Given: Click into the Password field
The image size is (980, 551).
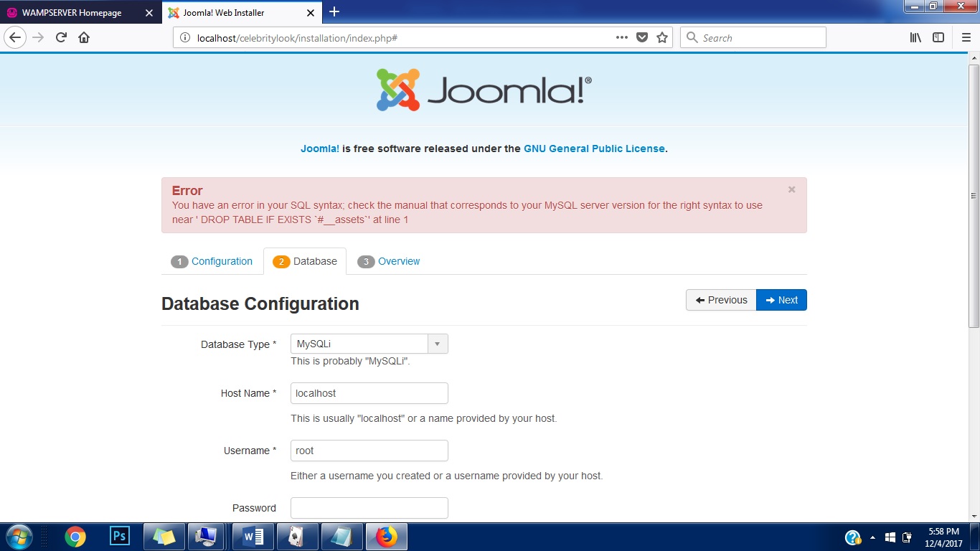Looking at the screenshot, I should click(369, 508).
